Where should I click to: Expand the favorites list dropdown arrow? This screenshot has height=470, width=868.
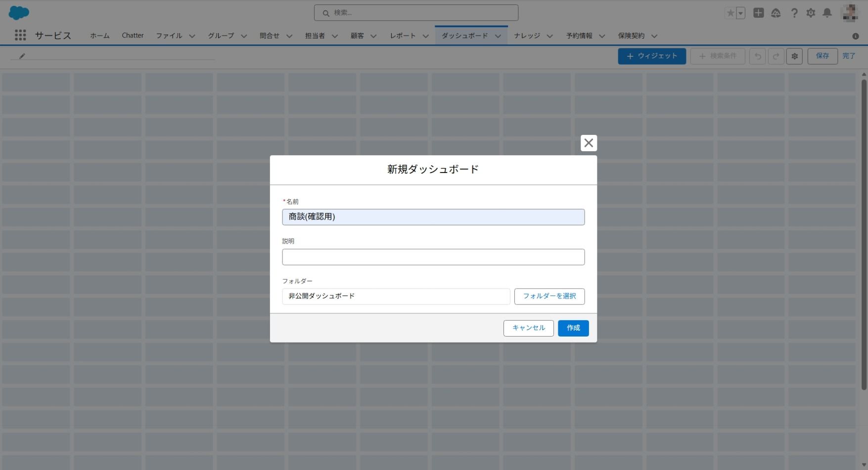point(740,13)
